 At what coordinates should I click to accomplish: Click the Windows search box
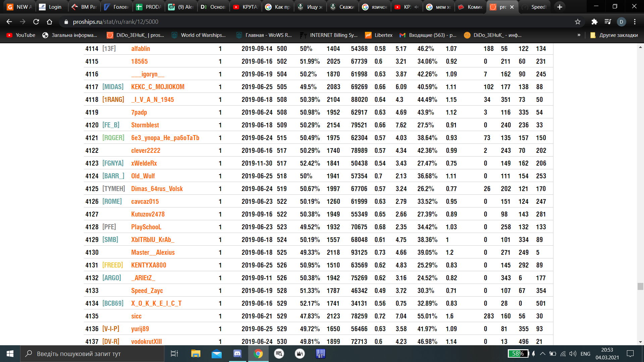pos(92,354)
